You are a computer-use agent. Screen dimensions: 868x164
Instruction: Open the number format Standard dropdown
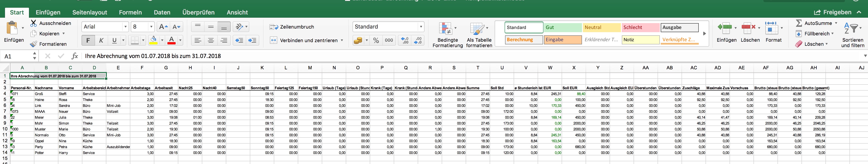[x=421, y=27]
